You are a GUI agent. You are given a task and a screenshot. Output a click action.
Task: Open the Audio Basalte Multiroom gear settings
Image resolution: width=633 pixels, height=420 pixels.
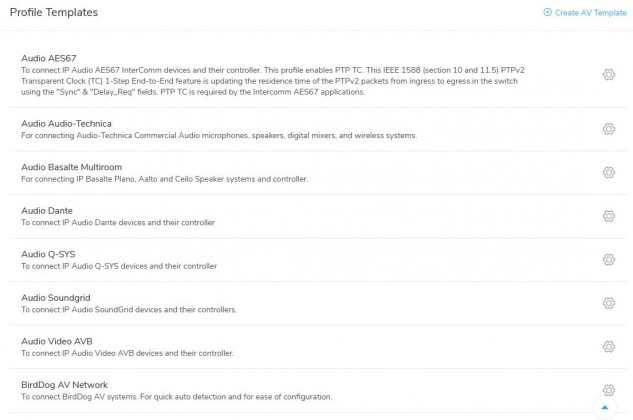tap(609, 172)
